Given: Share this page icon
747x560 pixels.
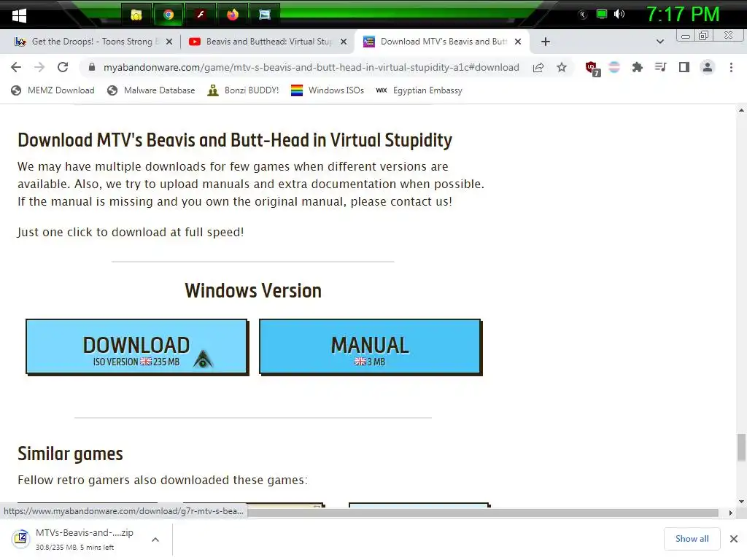Looking at the screenshot, I should click(538, 67).
